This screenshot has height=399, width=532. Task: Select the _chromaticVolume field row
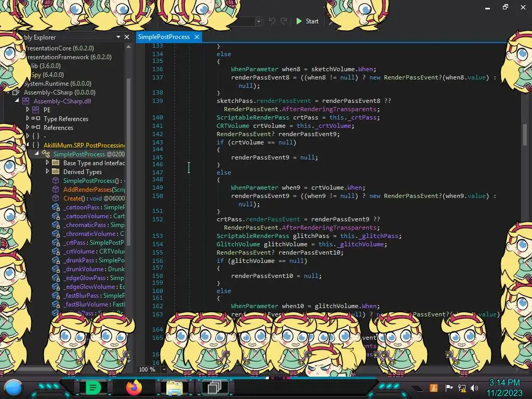94,233
